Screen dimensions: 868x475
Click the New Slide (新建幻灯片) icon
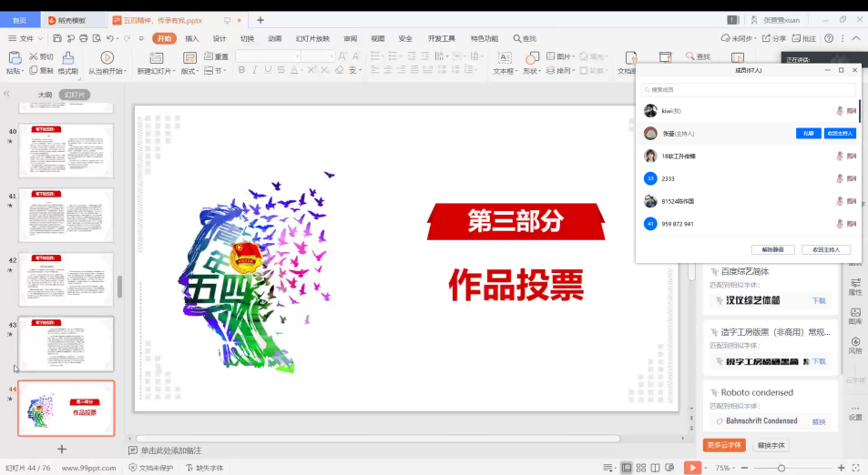pos(156,57)
